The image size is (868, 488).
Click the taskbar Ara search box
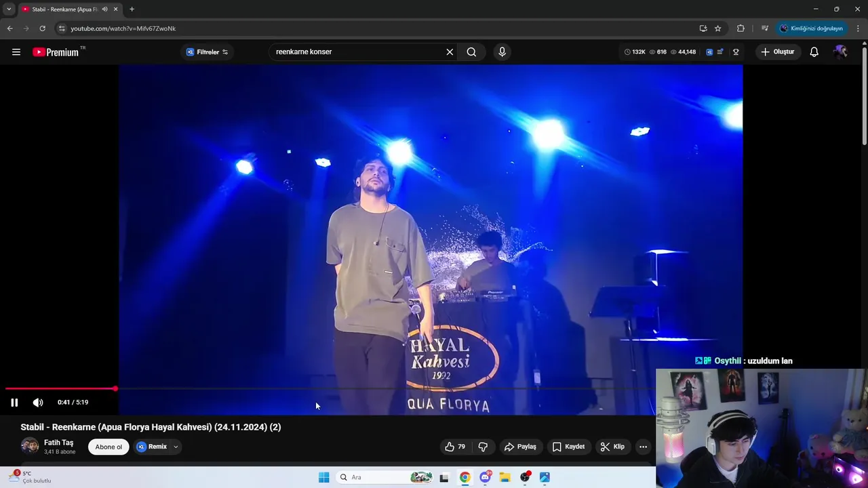(x=385, y=477)
